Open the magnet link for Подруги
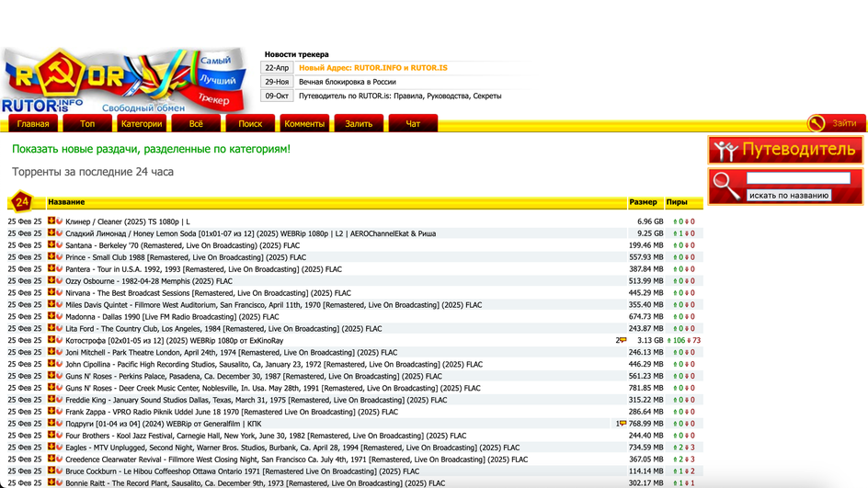This screenshot has width=868, height=488. [x=59, y=424]
